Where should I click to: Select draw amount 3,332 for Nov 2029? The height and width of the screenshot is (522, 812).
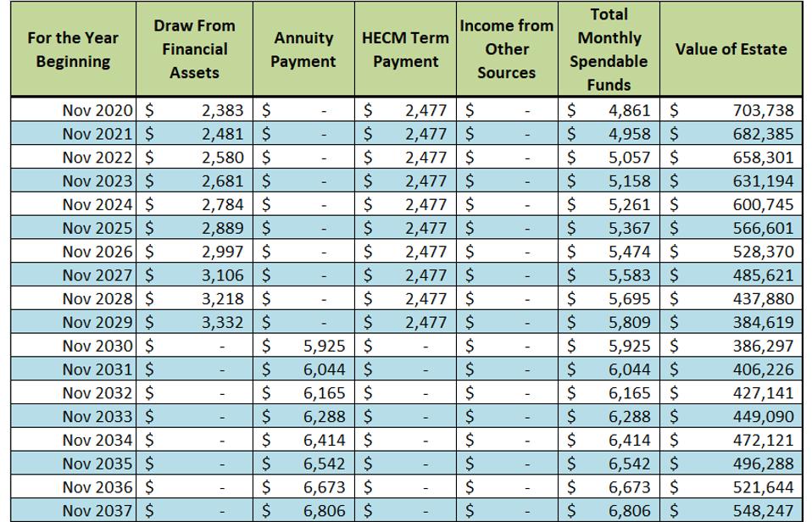click(222, 322)
